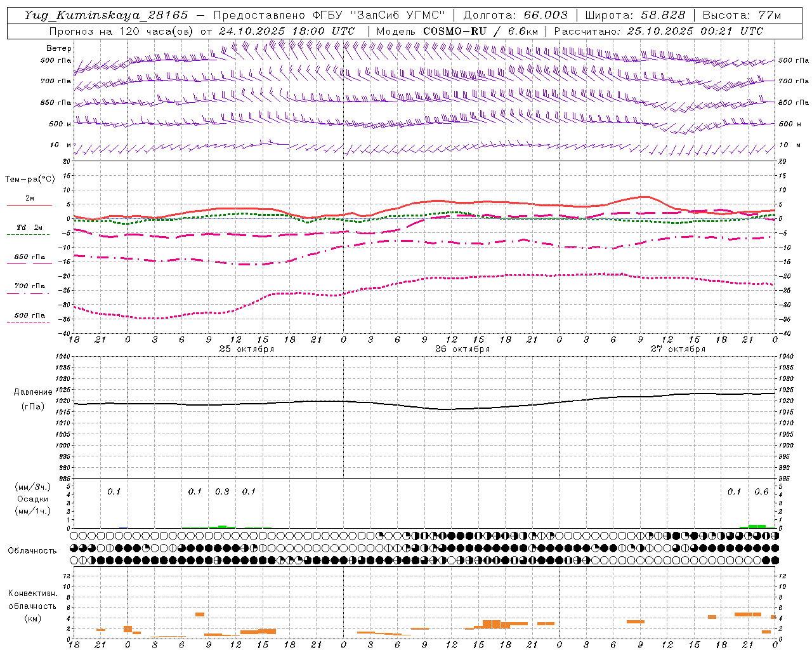Click the '(мм/3ч.)' precipitation unit label
The image size is (812, 650).
click(x=33, y=487)
